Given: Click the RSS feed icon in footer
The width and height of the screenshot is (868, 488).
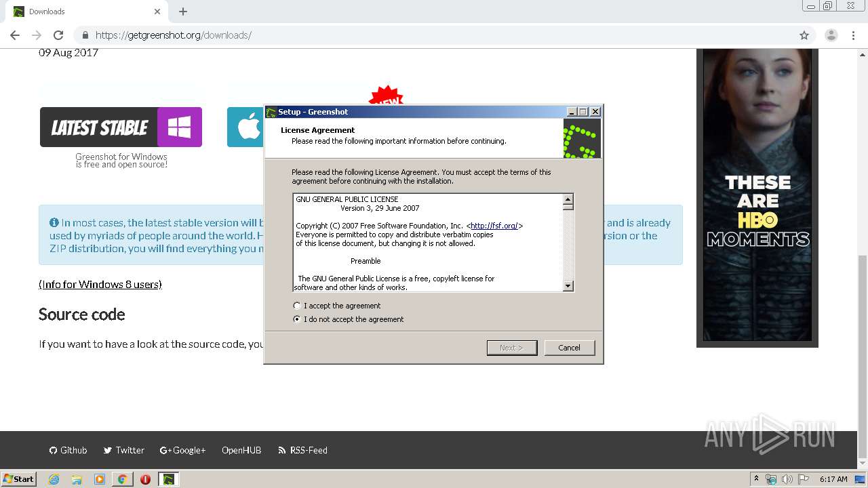Looking at the screenshot, I should (282, 450).
